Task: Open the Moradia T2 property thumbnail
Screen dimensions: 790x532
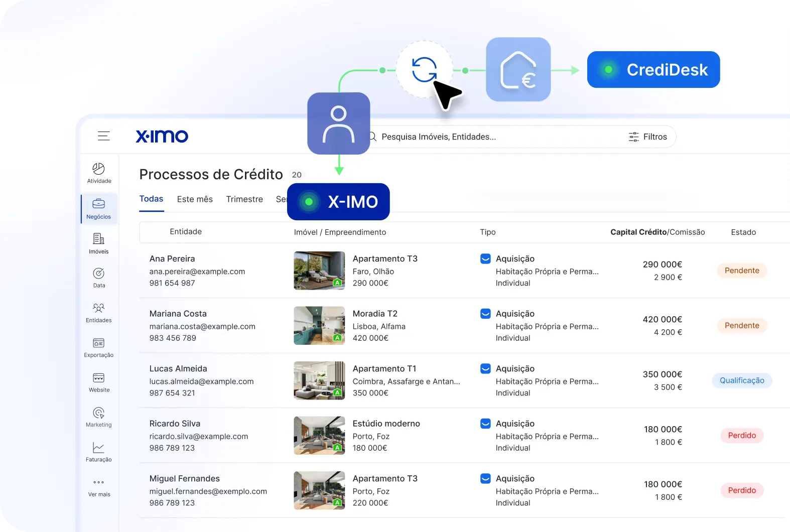Action: point(319,325)
